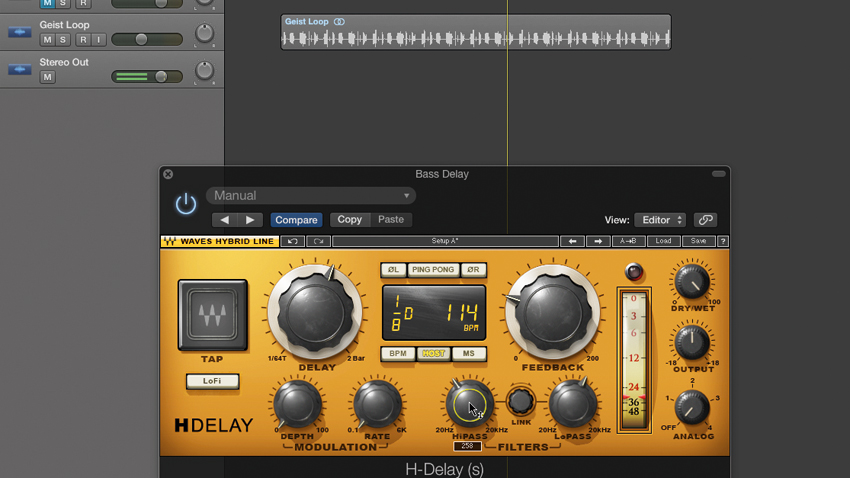Select the Geist Loop audio region
The width and height of the screenshot is (850, 478).
pos(475,33)
